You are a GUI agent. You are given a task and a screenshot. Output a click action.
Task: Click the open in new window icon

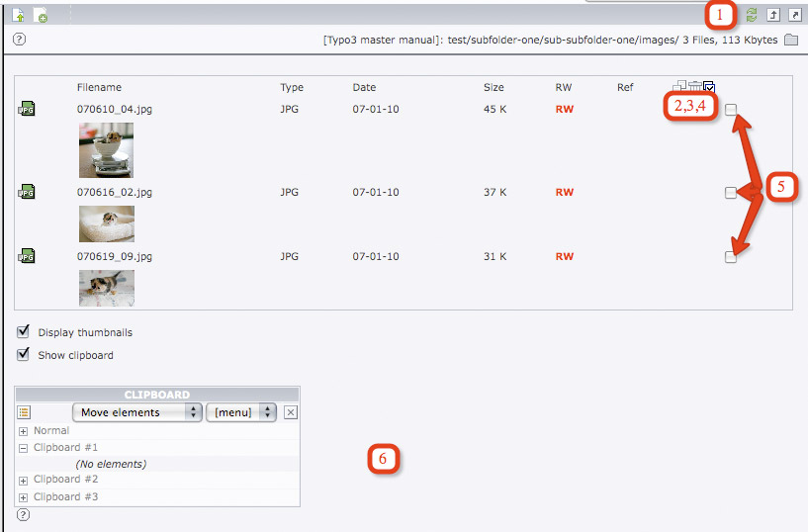click(793, 15)
